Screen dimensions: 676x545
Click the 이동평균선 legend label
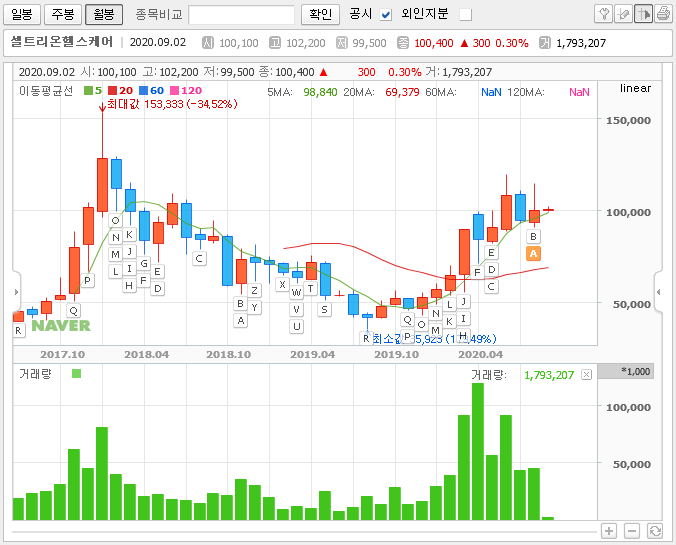46,91
